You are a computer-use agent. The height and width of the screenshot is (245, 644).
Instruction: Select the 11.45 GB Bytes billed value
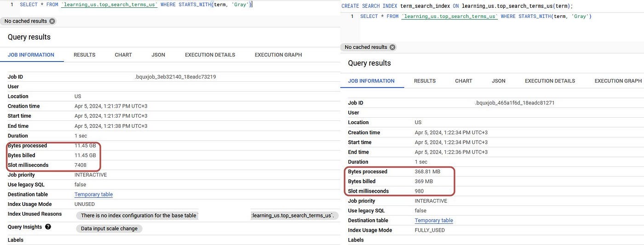85,155
